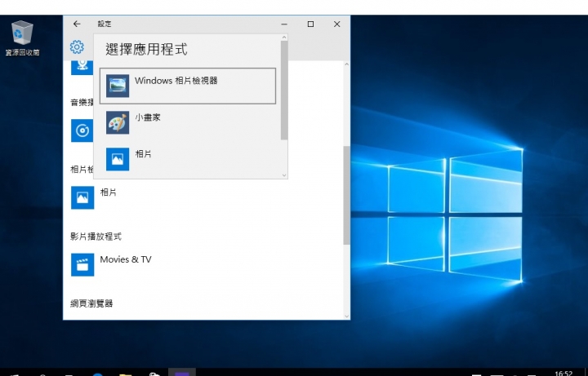The image size is (588, 376).
Task: Click the Settings gear icon
Action: (77, 47)
